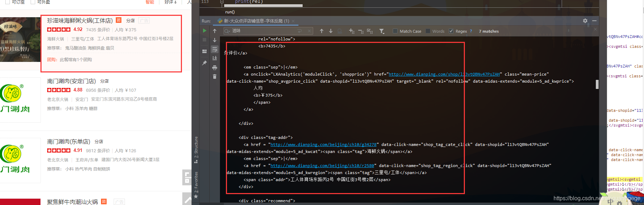The height and width of the screenshot is (205, 644).
Task: Click the 团 icon beside 聚焦鲜牛肉潮汕火锅
Action: (104, 201)
